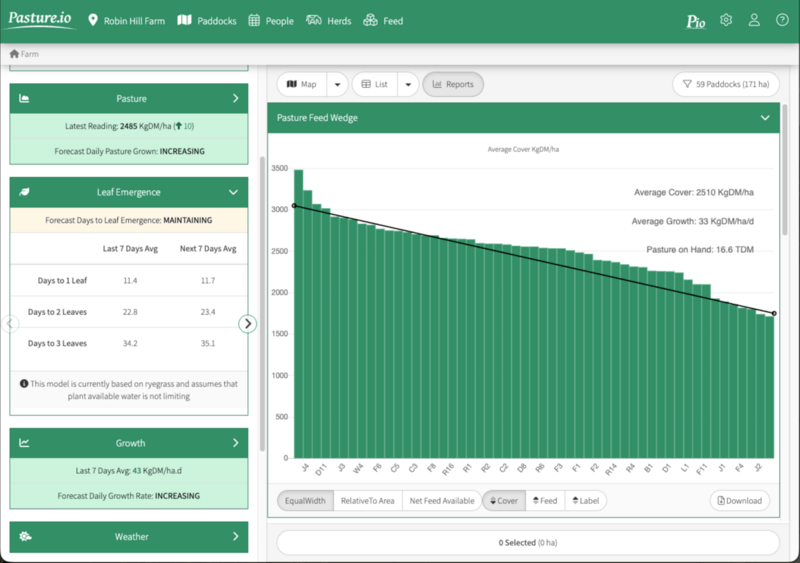This screenshot has height=563, width=800.
Task: Click the Robin Hill Farm name
Action: point(134,21)
